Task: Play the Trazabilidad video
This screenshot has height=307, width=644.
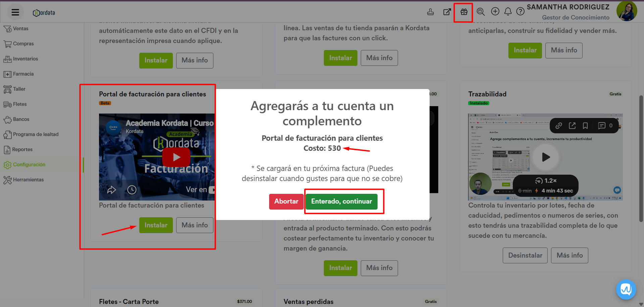Action: tap(546, 157)
